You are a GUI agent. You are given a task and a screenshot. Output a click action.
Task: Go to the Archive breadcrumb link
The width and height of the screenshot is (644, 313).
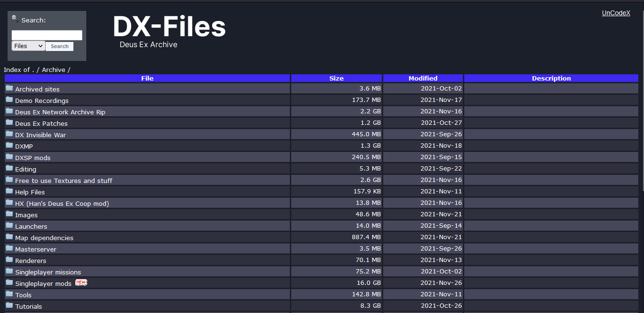click(x=53, y=70)
